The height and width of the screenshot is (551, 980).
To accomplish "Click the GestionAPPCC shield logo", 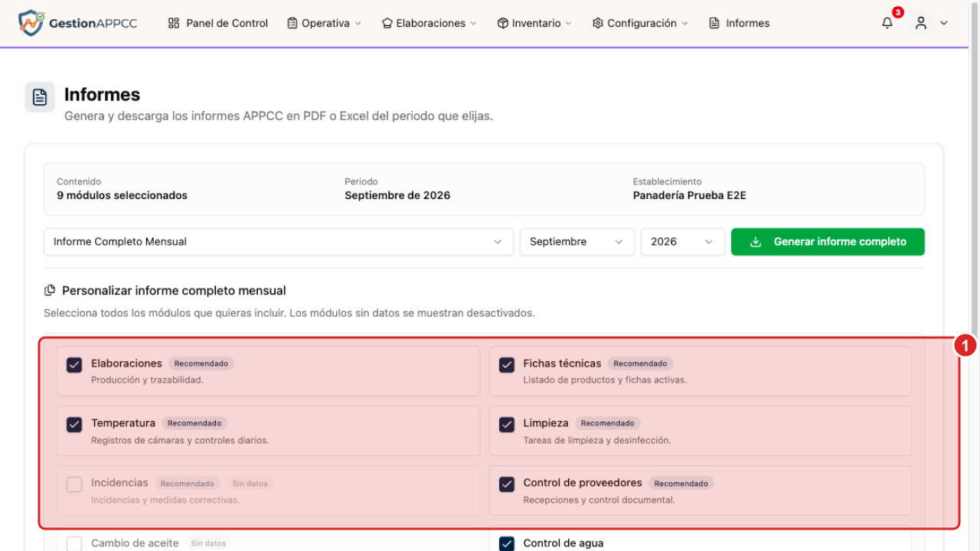I will coord(31,23).
